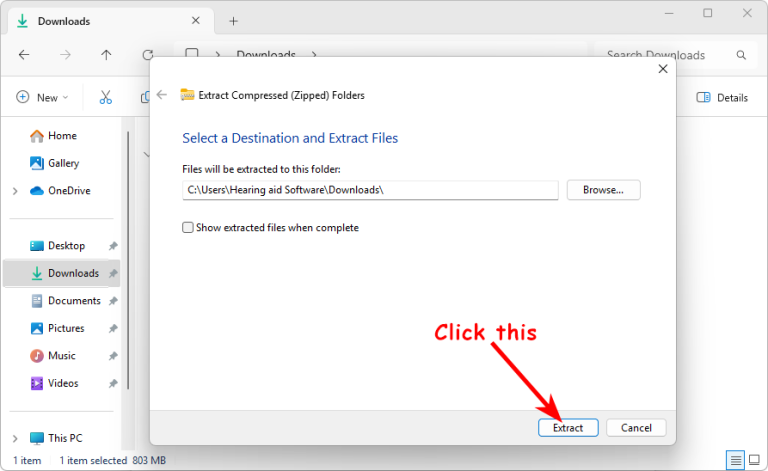This screenshot has width=768, height=471.
Task: Click the Up directory arrow
Action: [106, 55]
